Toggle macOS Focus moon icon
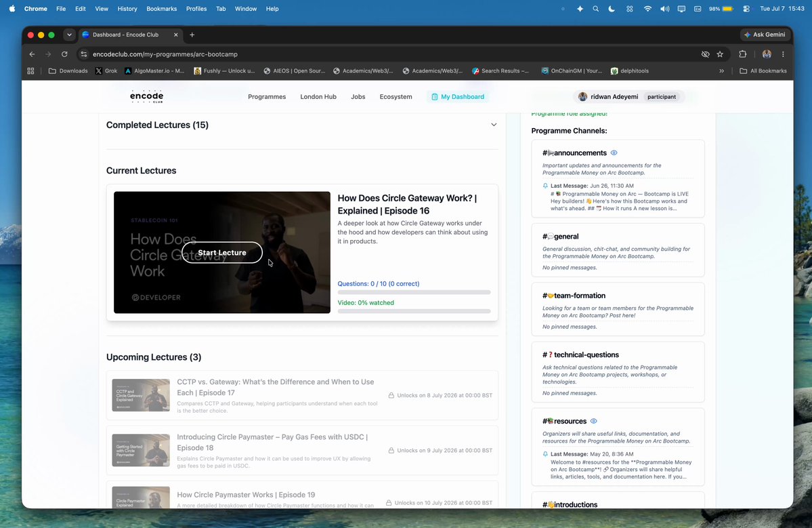Viewport: 812px width, 528px height. click(x=612, y=9)
